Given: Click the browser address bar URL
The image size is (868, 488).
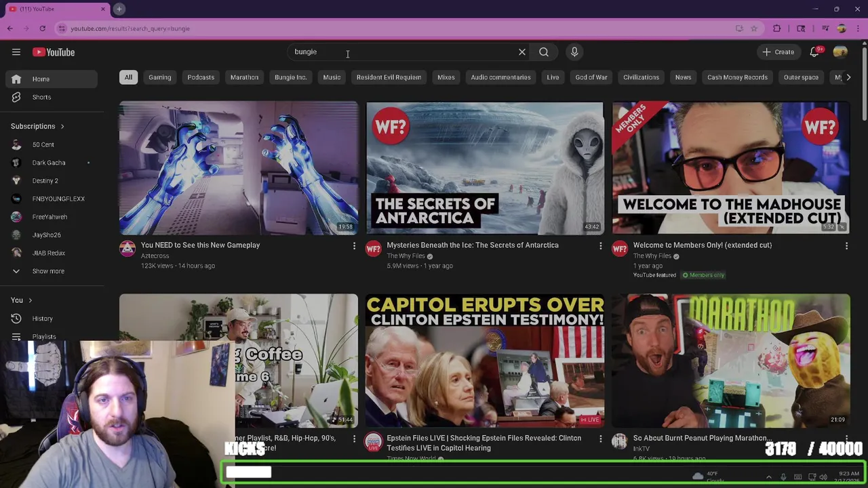Looking at the screenshot, I should point(130,28).
